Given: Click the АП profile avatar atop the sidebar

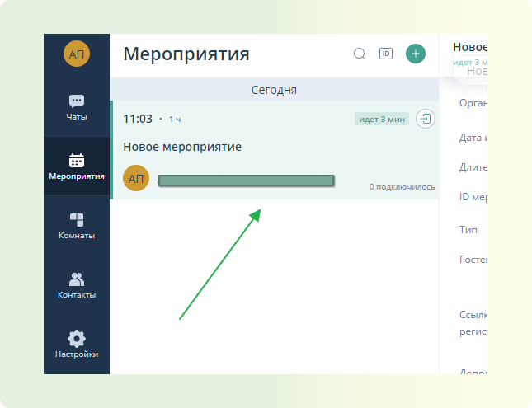Looking at the screenshot, I should tap(77, 54).
